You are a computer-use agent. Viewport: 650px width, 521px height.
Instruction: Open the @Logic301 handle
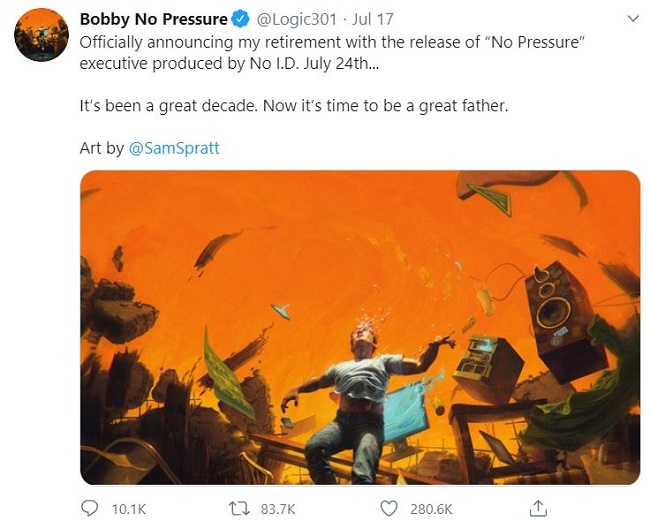(297, 19)
